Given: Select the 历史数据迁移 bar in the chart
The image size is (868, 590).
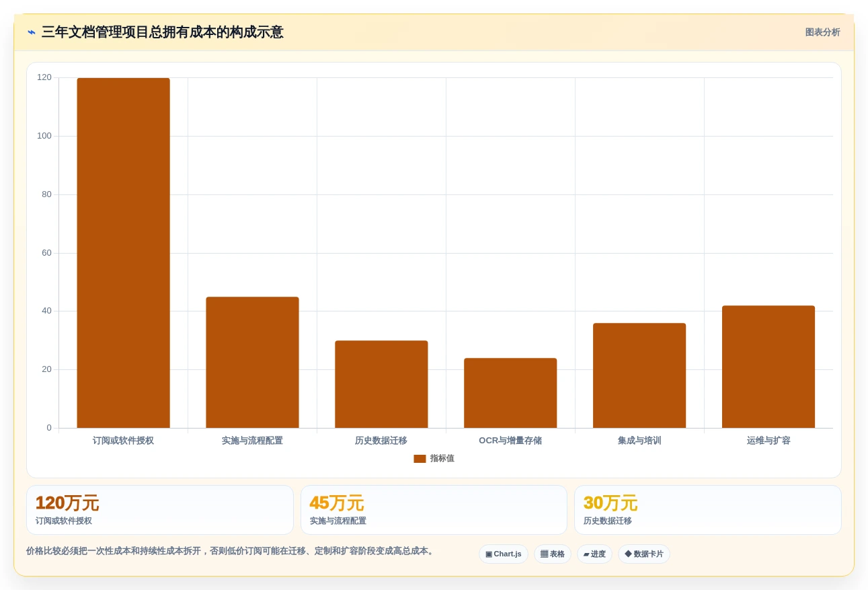Looking at the screenshot, I should coord(381,384).
